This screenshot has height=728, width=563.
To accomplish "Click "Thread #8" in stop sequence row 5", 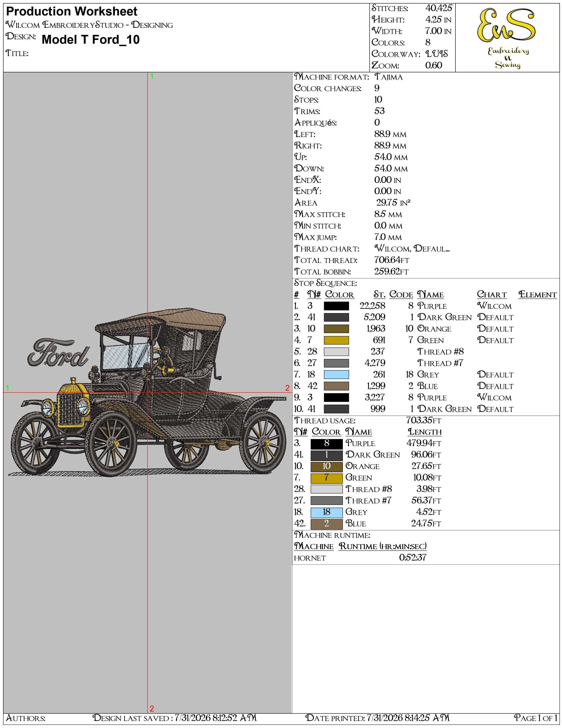I will 440,352.
